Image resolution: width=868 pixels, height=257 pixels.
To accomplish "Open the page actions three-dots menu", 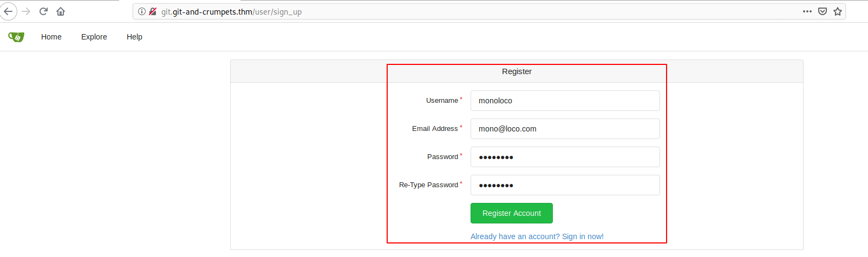I will (x=807, y=11).
